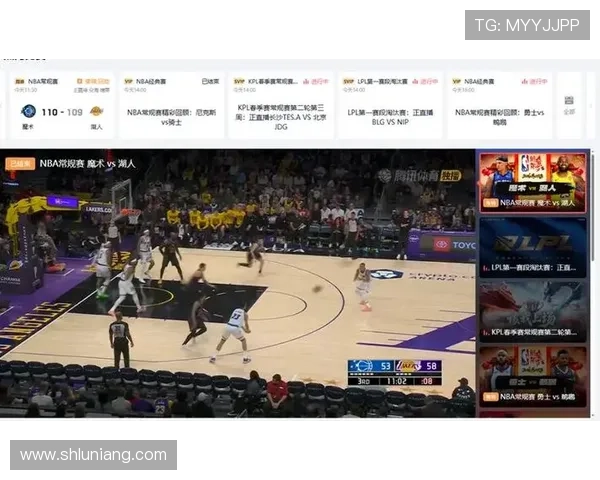Click the 已结束 status on the 尼克斯vs骑士 card

pyautogui.click(x=210, y=82)
